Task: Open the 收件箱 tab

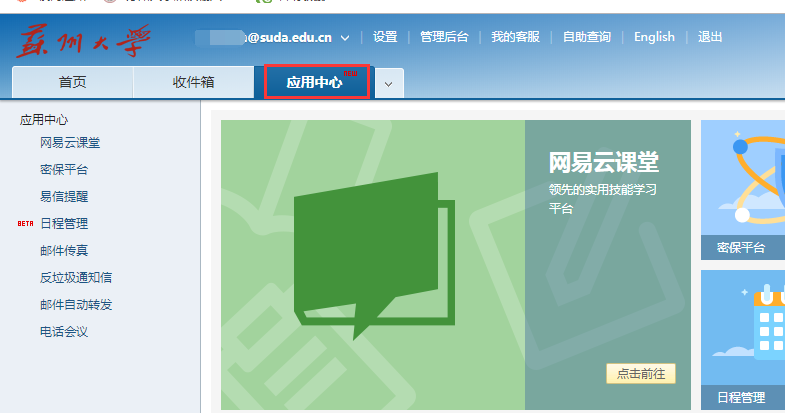Action: (193, 83)
